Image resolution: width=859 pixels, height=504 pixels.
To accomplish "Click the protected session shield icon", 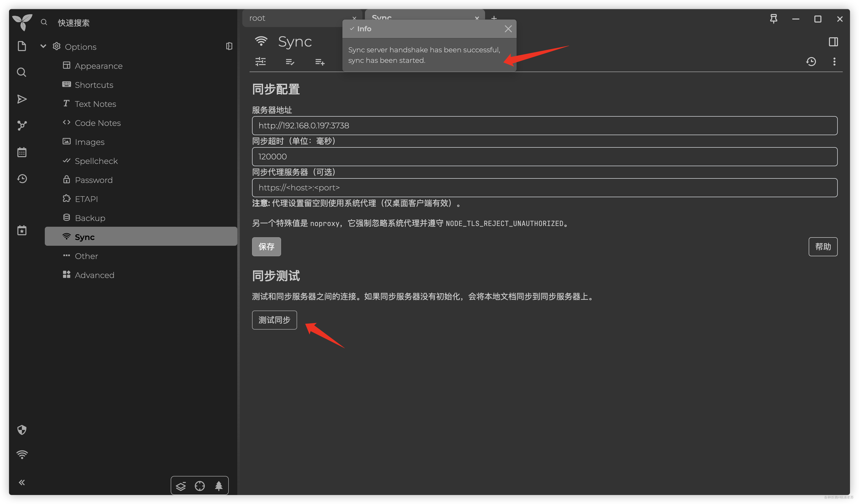I will [22, 430].
